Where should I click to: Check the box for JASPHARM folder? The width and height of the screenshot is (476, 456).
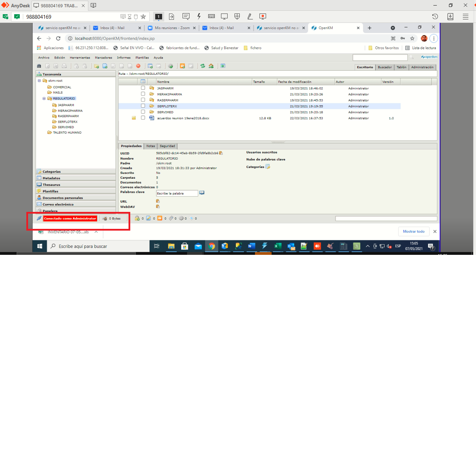tap(143, 88)
